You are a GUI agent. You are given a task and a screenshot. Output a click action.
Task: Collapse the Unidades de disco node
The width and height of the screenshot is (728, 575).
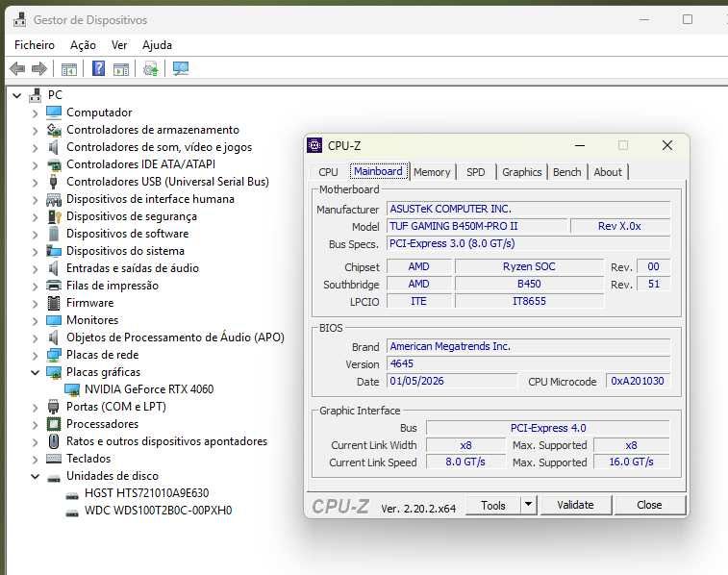pos(36,476)
